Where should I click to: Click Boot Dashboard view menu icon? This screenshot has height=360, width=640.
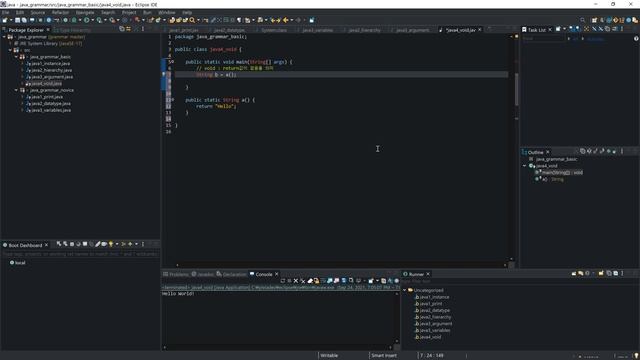click(x=143, y=244)
